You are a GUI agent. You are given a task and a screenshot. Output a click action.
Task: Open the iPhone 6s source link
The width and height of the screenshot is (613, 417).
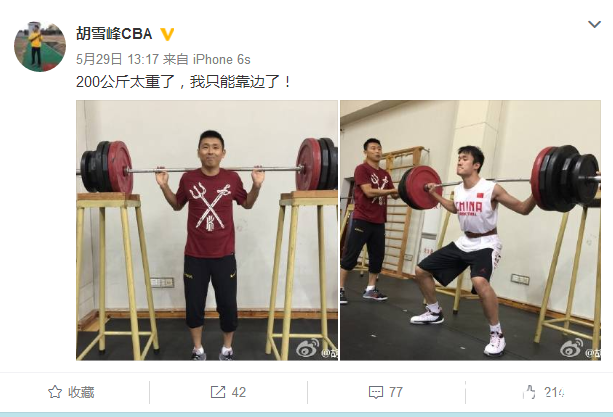(x=222, y=59)
